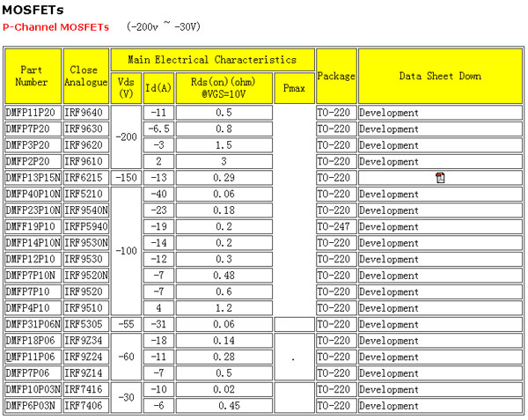Select part number DMFP7P10N
Image resolution: width=528 pixels, height=420 pixels.
tap(30, 276)
